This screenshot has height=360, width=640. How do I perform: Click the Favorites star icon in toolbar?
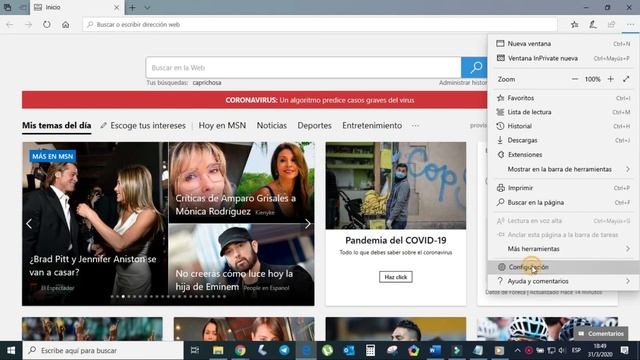pos(575,24)
